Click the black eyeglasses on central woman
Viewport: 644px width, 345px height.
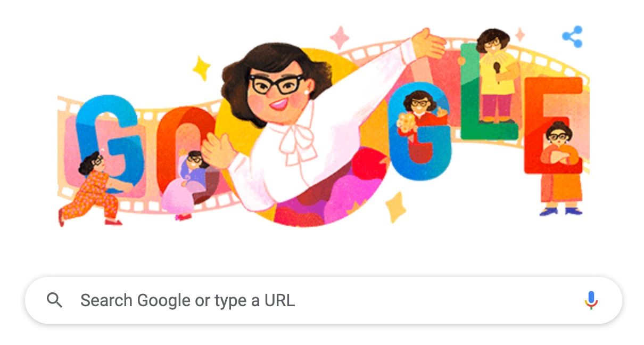[x=276, y=84]
